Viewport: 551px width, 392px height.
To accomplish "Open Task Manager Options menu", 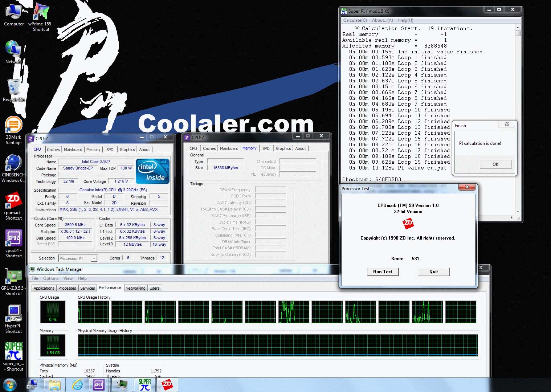I will point(51,278).
